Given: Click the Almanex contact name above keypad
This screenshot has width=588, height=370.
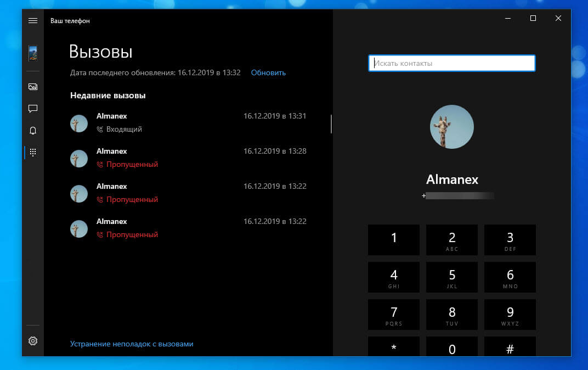Looking at the screenshot, I should pos(452,180).
